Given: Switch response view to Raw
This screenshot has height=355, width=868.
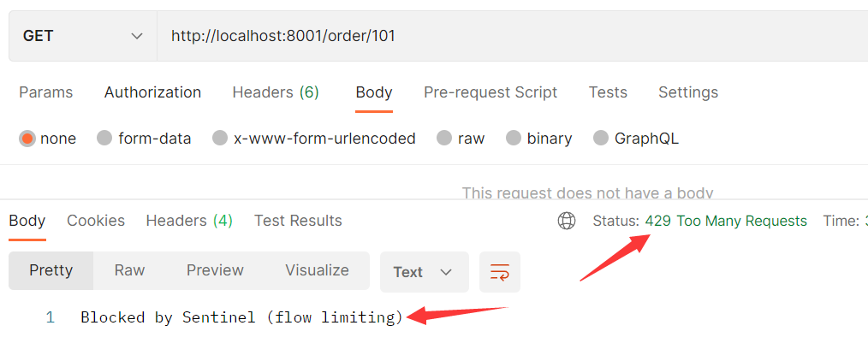Looking at the screenshot, I should click(x=129, y=270).
